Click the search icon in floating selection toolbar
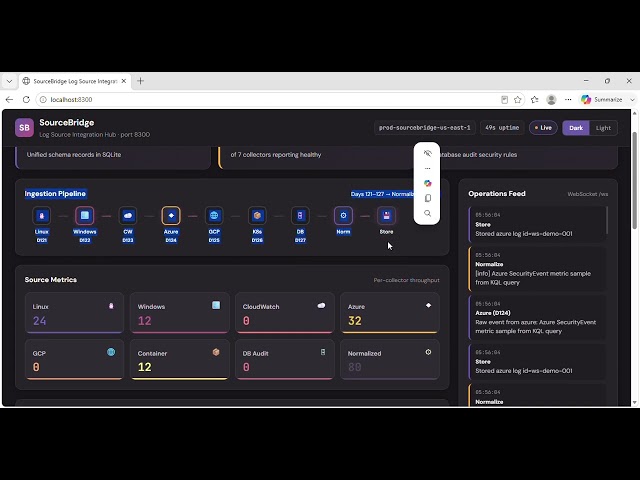The width and height of the screenshot is (640, 480). click(x=427, y=213)
